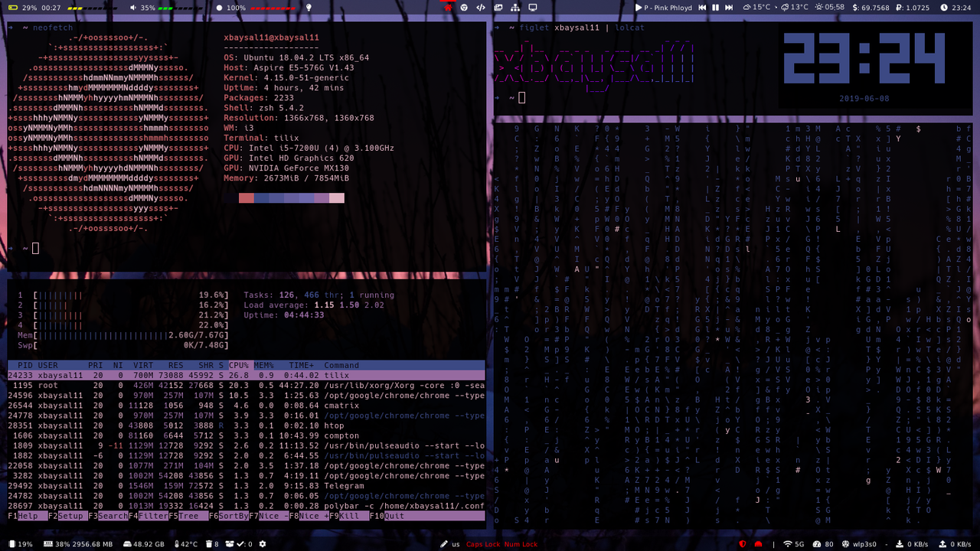This screenshot has height=551, width=980.
Task: Toggle the Caps Lock indicator
Action: pyautogui.click(x=484, y=545)
